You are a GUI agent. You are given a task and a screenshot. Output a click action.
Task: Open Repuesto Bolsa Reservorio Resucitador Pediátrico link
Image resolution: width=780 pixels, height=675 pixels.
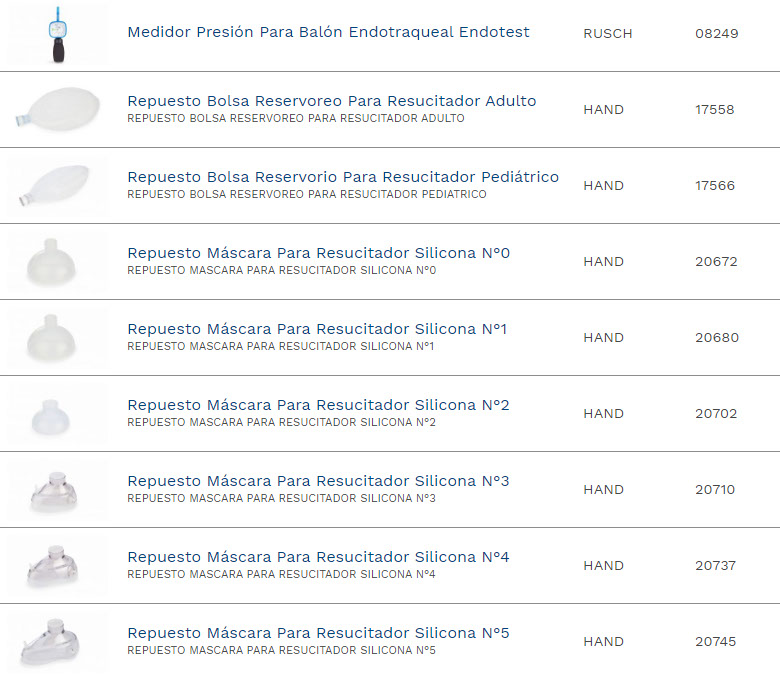[343, 177]
